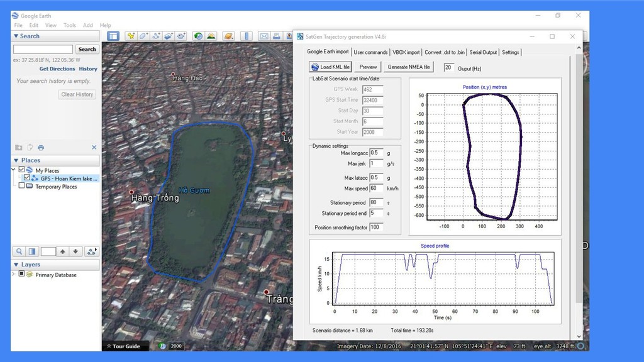Click the transparency panel icon under Places
The width and height of the screenshot is (644, 362).
(32, 251)
